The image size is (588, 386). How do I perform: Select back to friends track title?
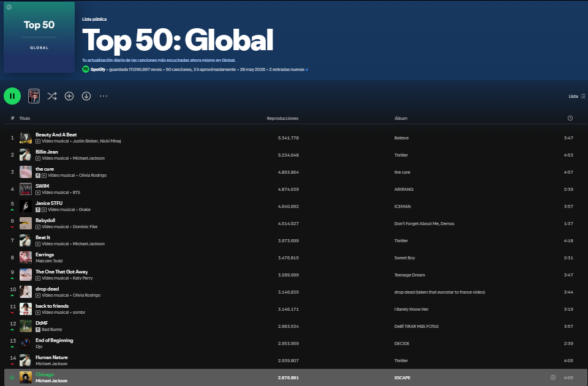pyautogui.click(x=52, y=306)
